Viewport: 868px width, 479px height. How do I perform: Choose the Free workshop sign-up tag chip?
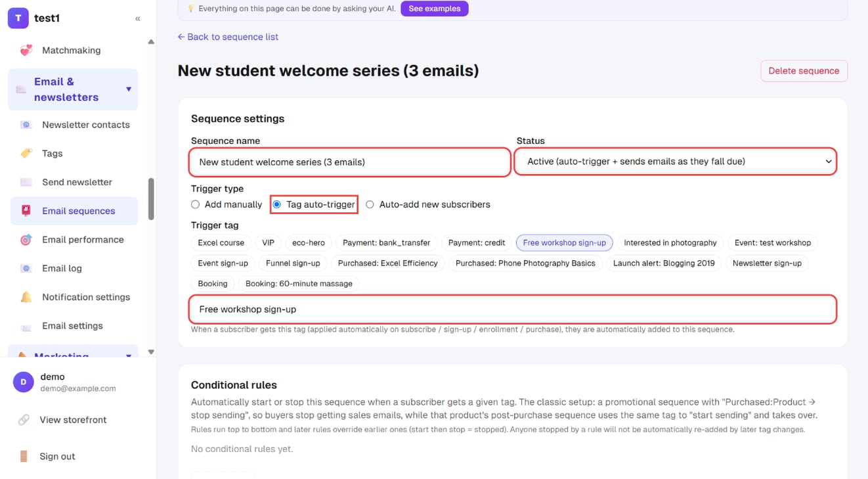click(x=565, y=242)
